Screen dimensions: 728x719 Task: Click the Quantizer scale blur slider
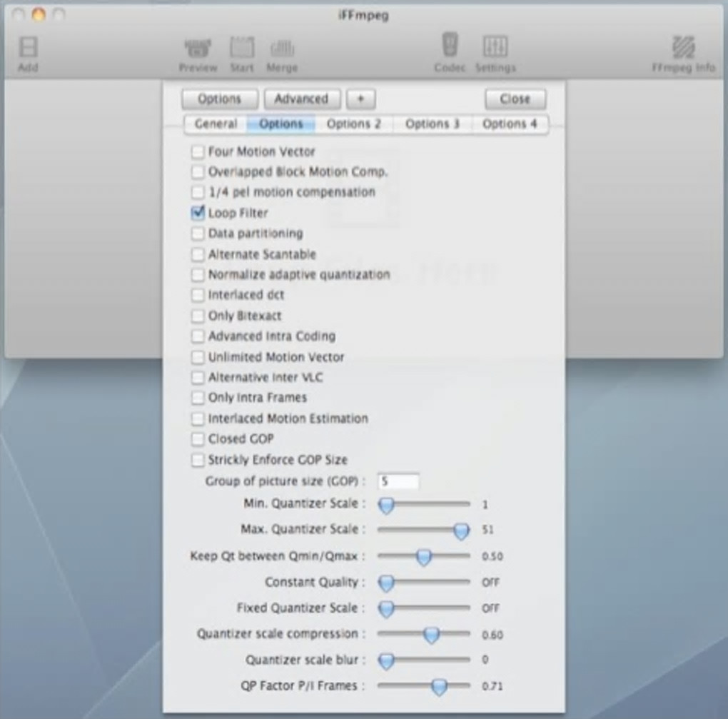click(423, 660)
